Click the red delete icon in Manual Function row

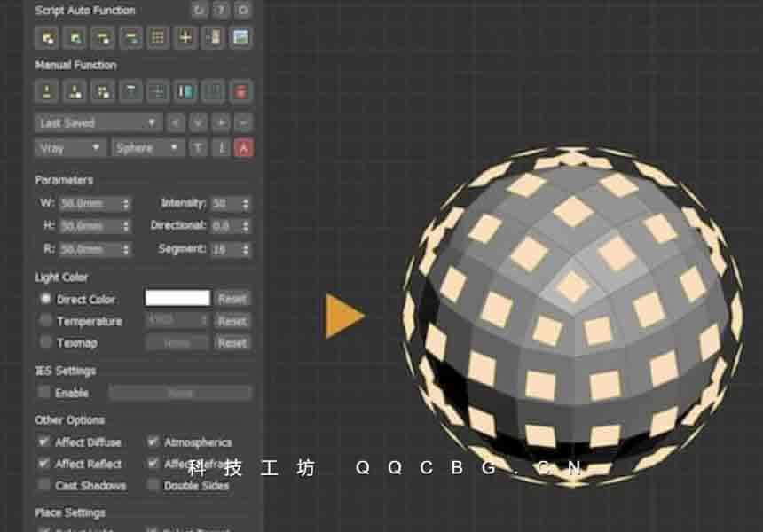point(241,91)
